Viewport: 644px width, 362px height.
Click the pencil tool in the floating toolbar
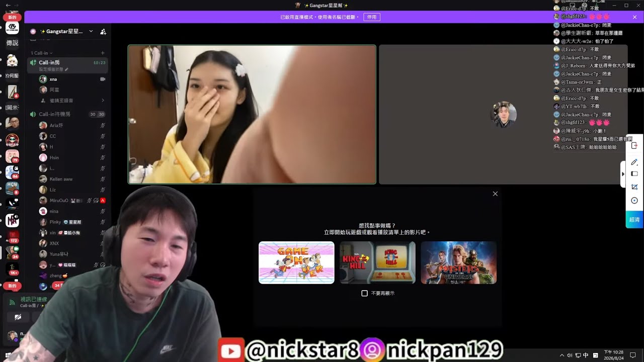[x=634, y=162]
